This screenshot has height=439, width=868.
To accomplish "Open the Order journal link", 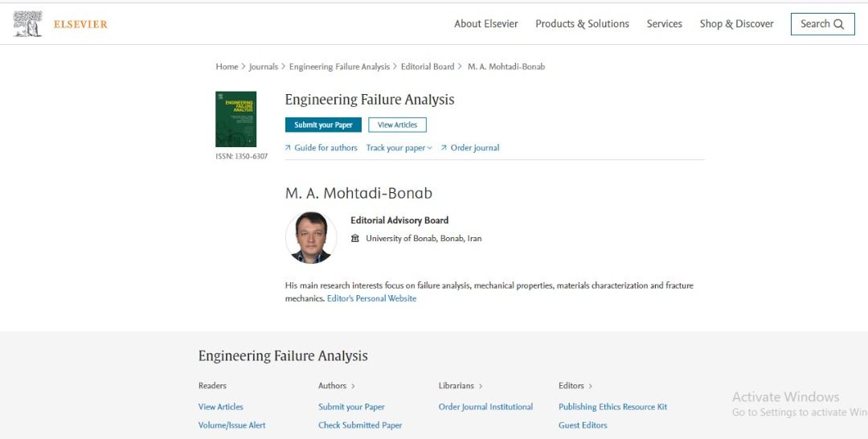I will [x=470, y=148].
